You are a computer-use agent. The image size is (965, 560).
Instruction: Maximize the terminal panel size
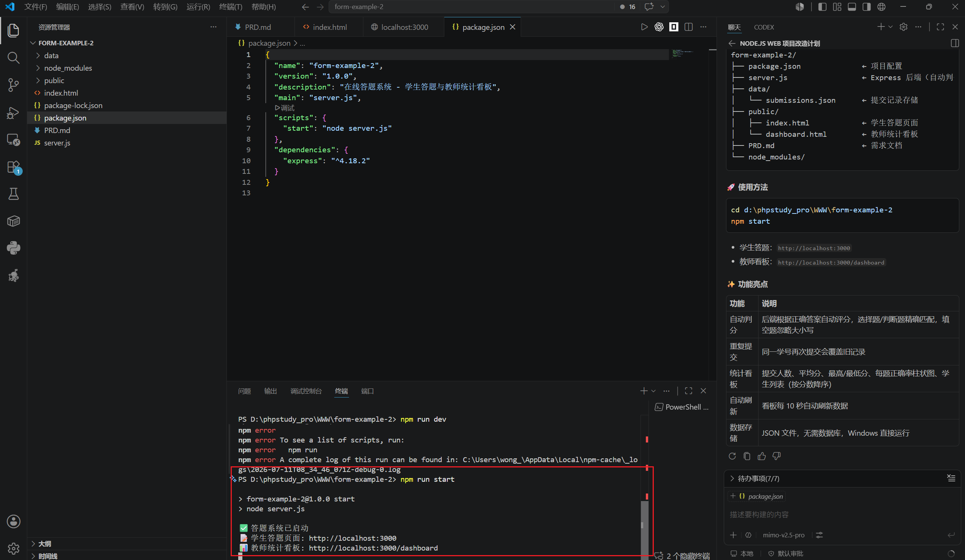pos(689,391)
